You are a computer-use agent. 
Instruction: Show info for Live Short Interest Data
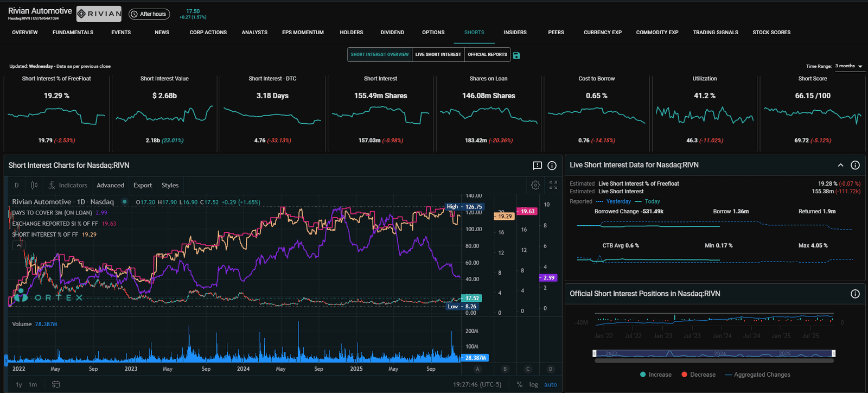[x=855, y=165]
